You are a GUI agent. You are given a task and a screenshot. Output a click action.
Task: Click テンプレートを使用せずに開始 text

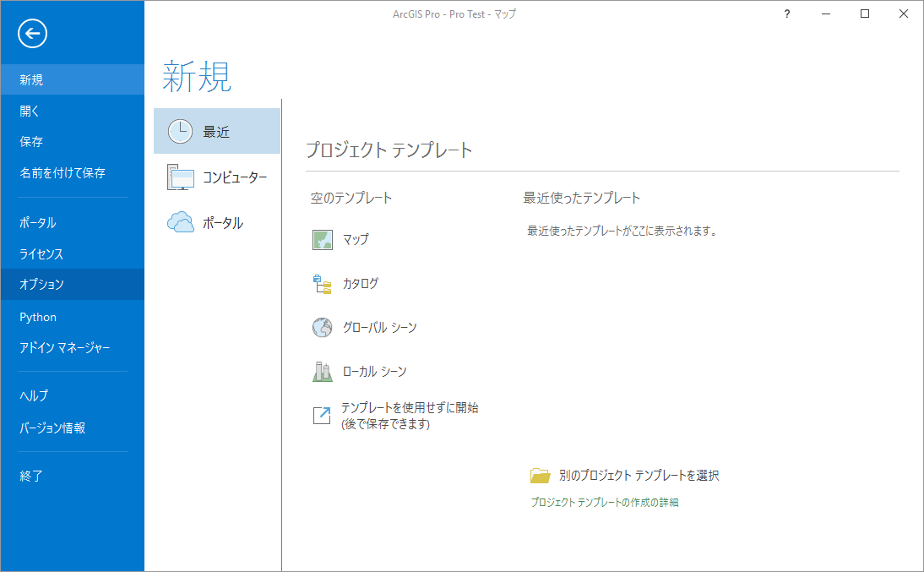(410, 407)
